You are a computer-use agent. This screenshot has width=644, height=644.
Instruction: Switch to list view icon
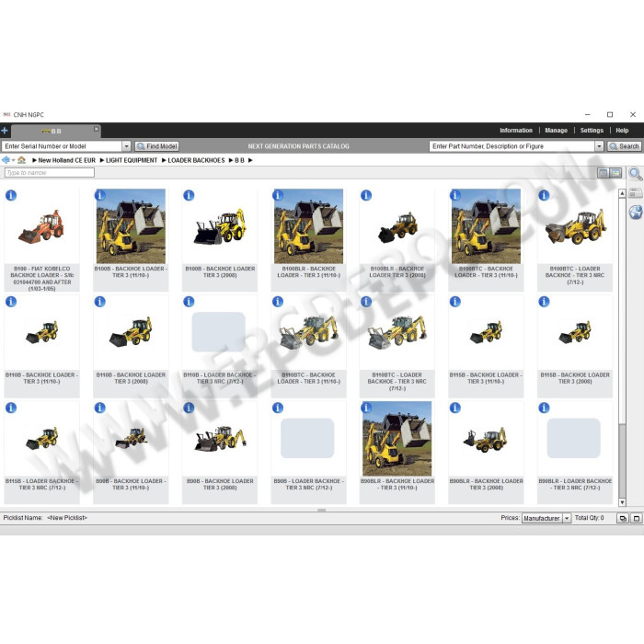pos(604,173)
